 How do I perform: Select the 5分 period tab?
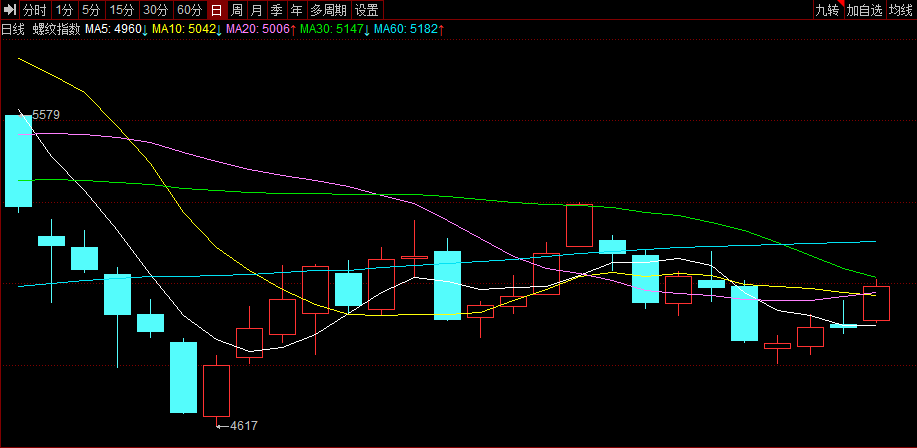click(x=91, y=9)
